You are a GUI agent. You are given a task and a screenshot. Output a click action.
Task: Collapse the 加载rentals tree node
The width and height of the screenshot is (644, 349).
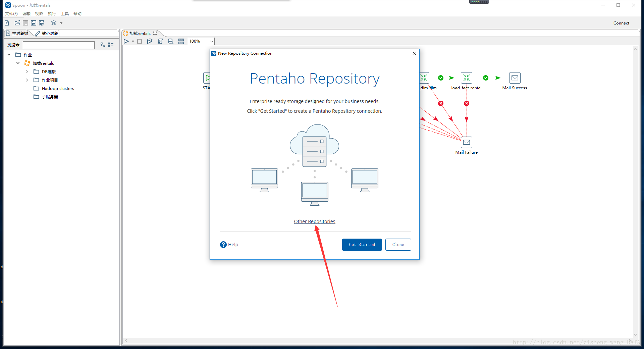18,63
